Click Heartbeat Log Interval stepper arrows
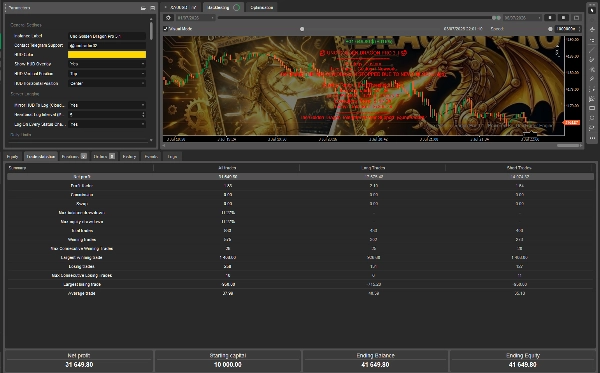The width and height of the screenshot is (600, 373). (x=143, y=114)
